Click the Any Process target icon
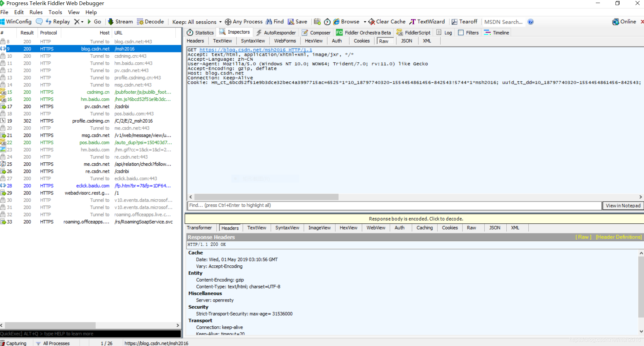The image size is (644, 346). click(228, 22)
